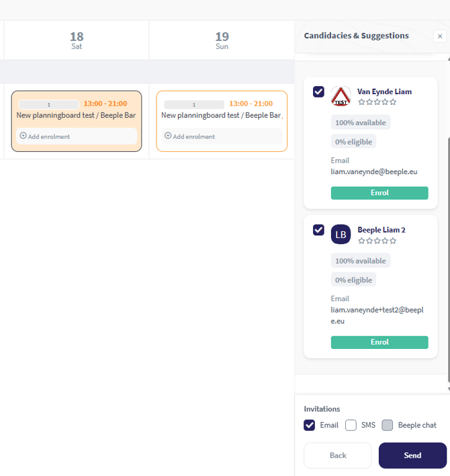This screenshot has width=450, height=476.
Task: Click Beeple Liam 2's star rating
Action: click(377, 241)
